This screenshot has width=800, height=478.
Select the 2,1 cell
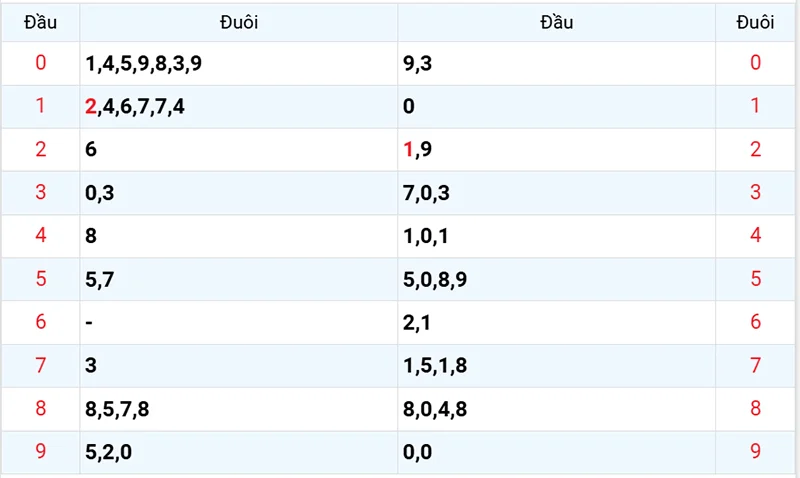click(x=417, y=323)
